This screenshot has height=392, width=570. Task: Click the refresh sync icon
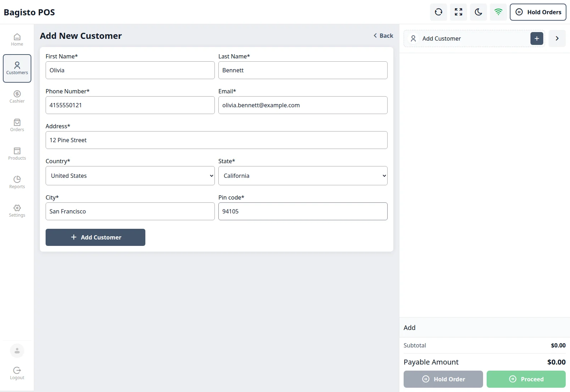click(x=439, y=12)
